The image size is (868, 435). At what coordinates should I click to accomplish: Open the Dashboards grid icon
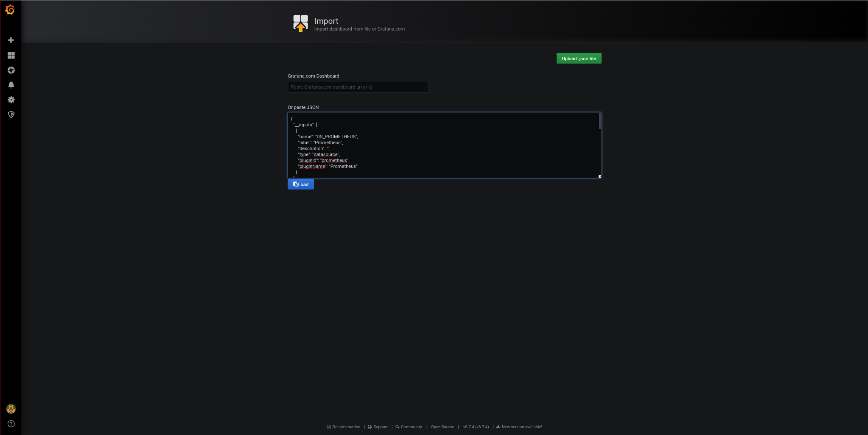11,56
